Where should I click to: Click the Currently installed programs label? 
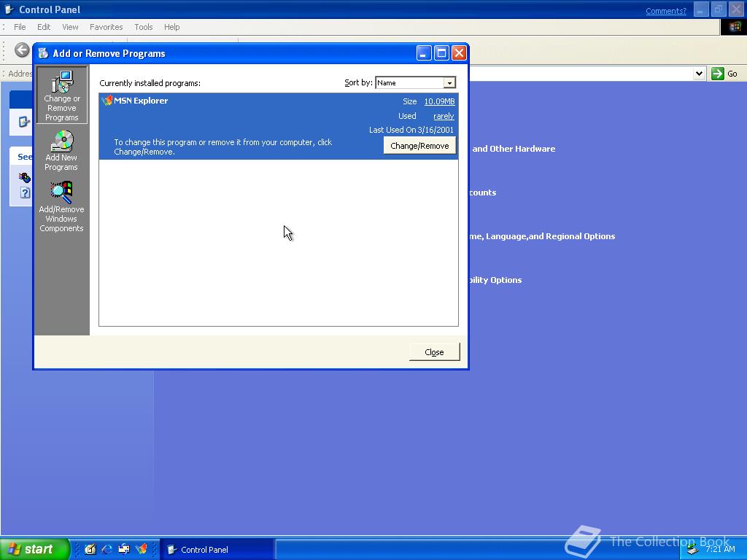click(x=150, y=83)
